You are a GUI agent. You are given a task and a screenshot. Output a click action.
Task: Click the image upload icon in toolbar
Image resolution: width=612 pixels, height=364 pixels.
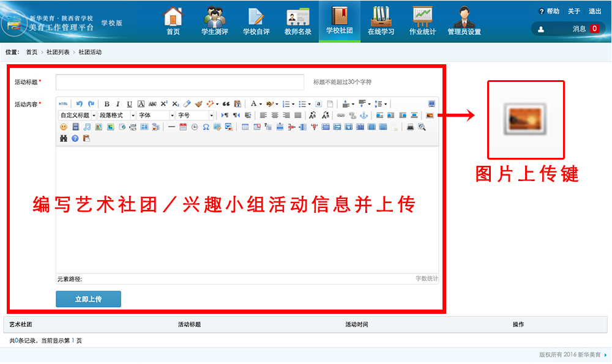(430, 115)
